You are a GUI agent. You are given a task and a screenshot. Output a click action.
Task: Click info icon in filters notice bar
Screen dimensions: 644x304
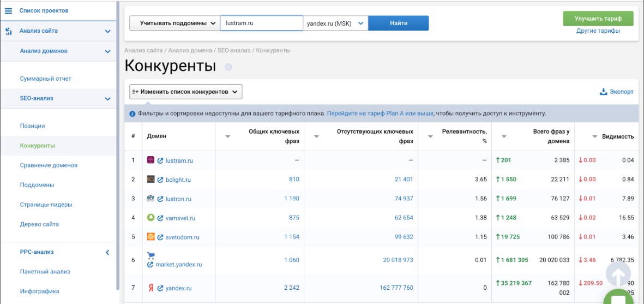coord(133,114)
